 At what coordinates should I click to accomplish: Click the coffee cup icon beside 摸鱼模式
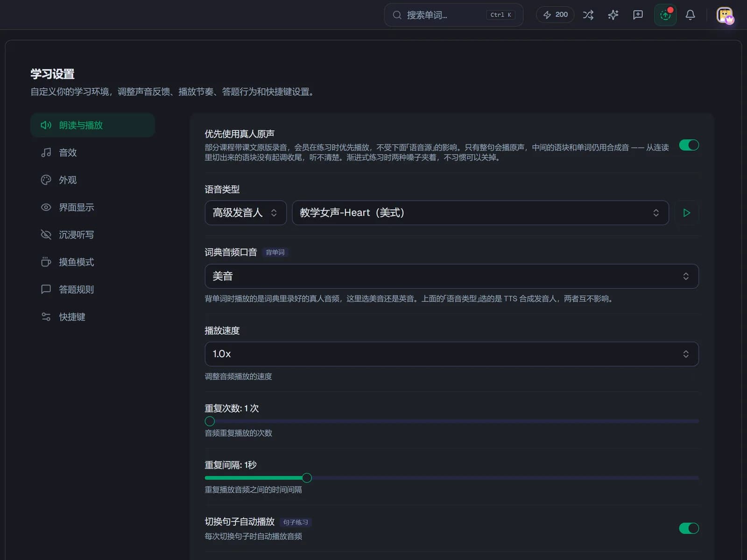point(46,262)
